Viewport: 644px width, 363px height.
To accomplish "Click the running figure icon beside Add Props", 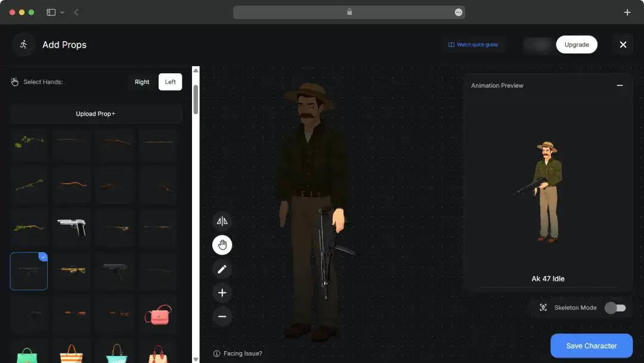I will point(23,44).
